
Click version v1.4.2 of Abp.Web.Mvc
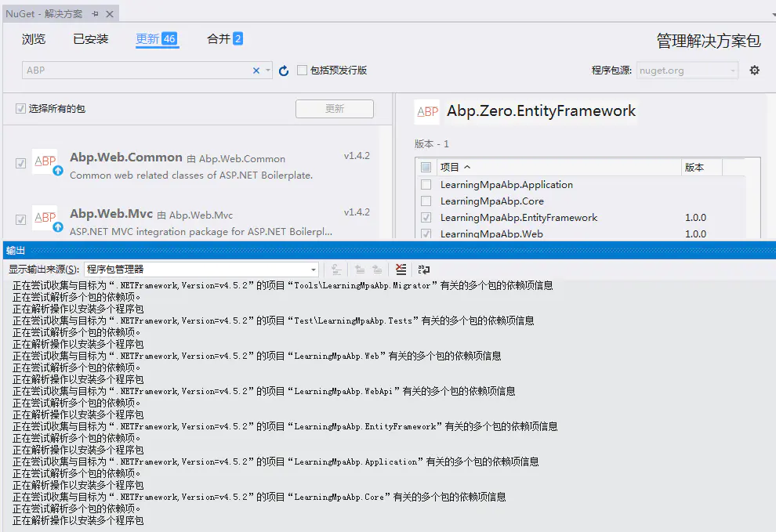pos(357,212)
